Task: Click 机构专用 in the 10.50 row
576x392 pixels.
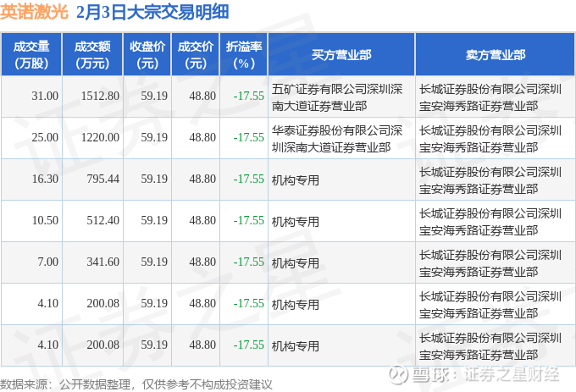Action: click(x=296, y=222)
